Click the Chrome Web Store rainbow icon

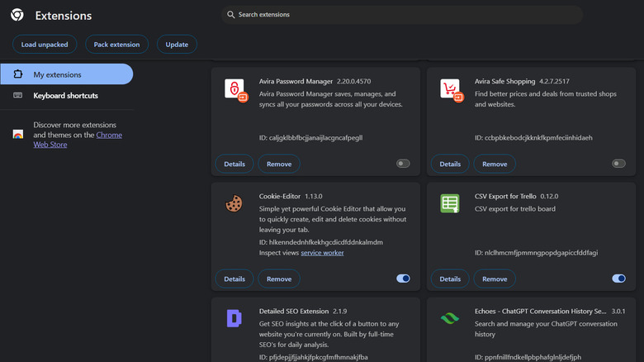18,135
